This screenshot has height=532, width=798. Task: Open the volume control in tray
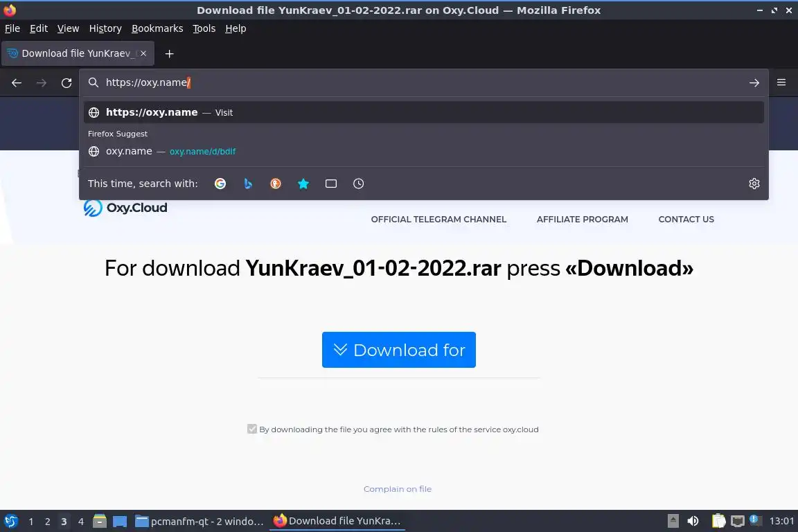tap(693, 521)
